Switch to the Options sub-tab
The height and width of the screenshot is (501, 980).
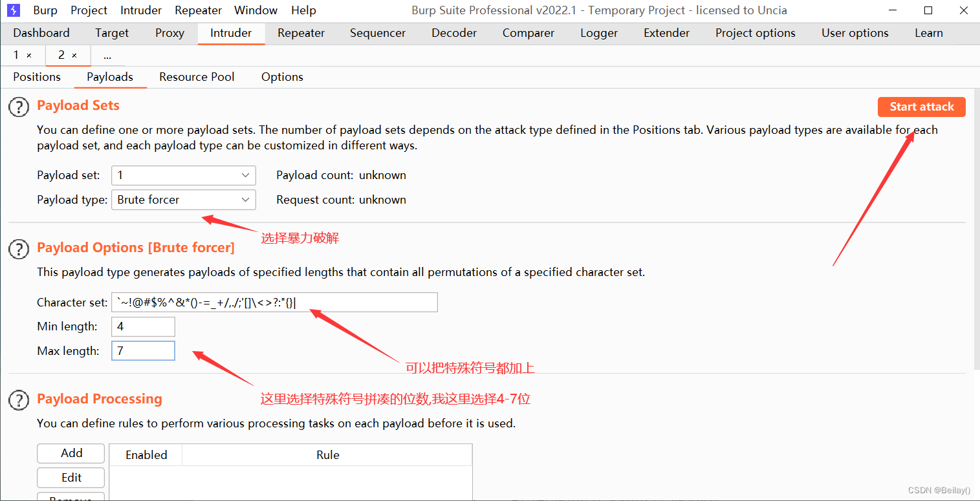point(282,77)
